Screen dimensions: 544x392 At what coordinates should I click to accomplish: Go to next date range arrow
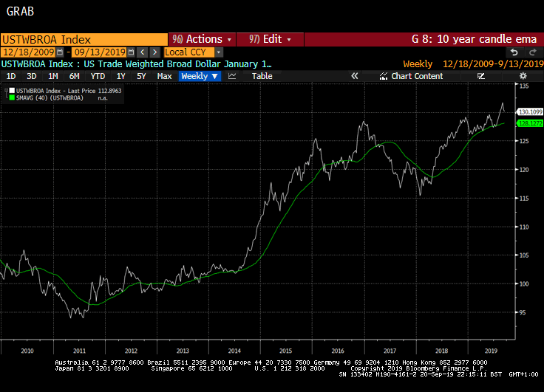click(155, 52)
